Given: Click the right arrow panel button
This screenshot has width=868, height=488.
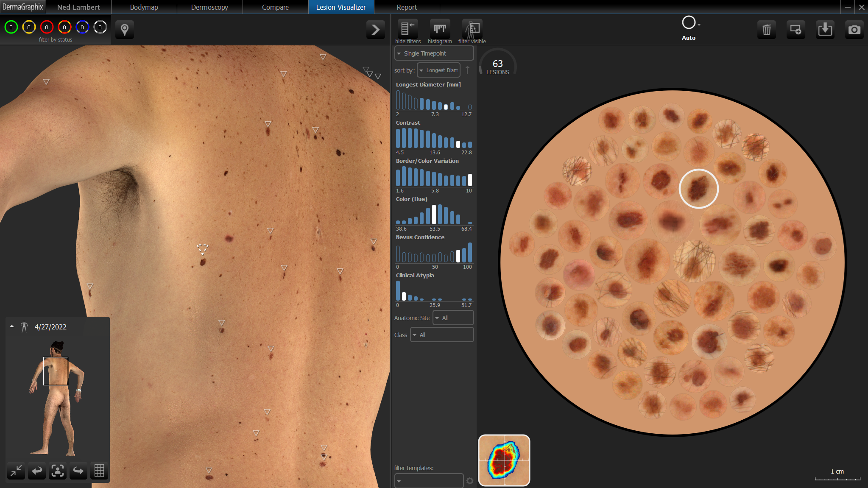Looking at the screenshot, I should point(375,30).
